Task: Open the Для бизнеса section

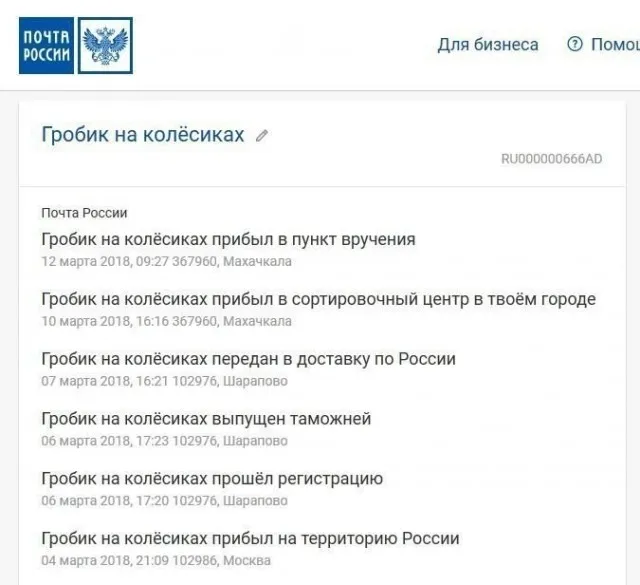Action: click(x=487, y=45)
